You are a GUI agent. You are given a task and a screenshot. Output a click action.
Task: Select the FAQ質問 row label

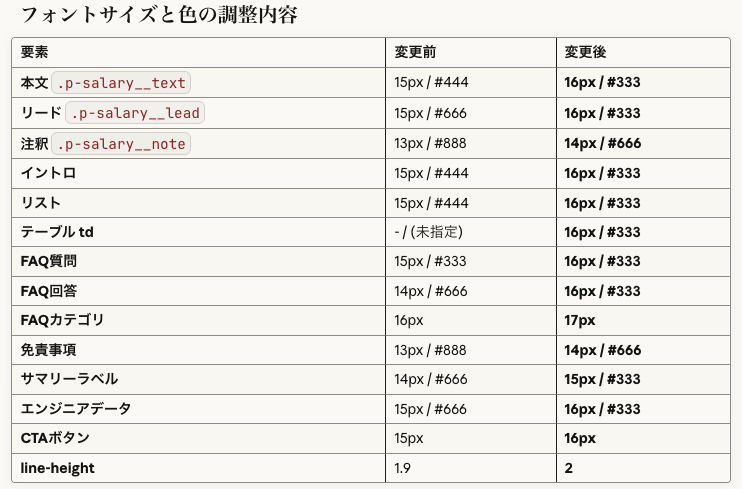point(48,261)
